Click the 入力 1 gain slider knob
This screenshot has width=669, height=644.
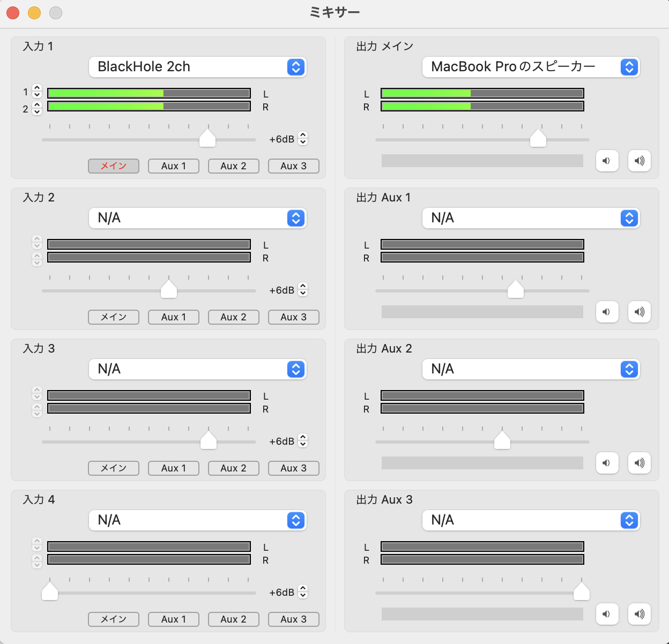207,138
